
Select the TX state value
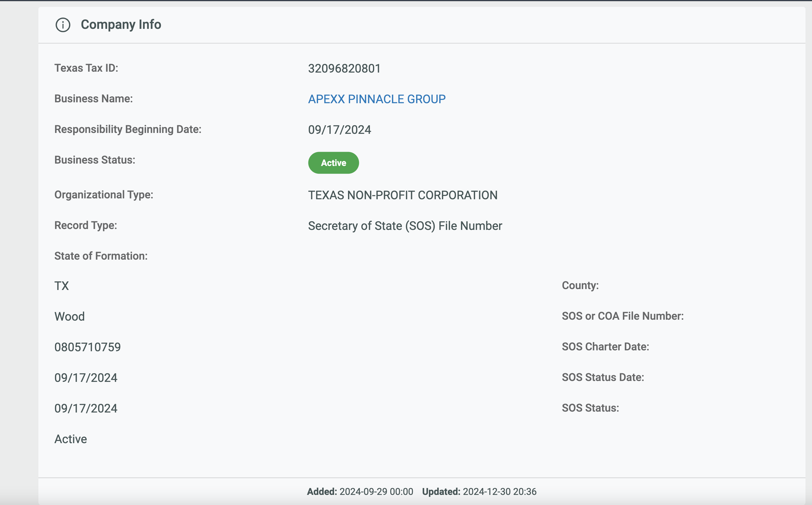click(x=62, y=286)
